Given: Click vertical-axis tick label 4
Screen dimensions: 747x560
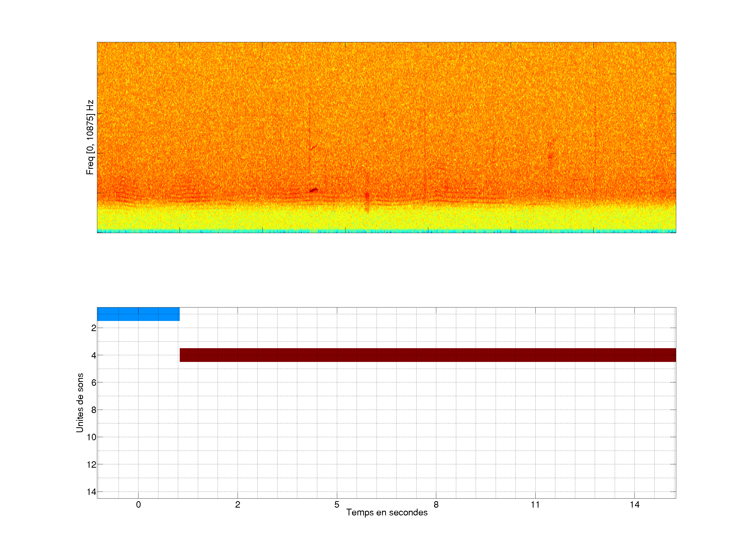Looking at the screenshot, I should [94, 355].
